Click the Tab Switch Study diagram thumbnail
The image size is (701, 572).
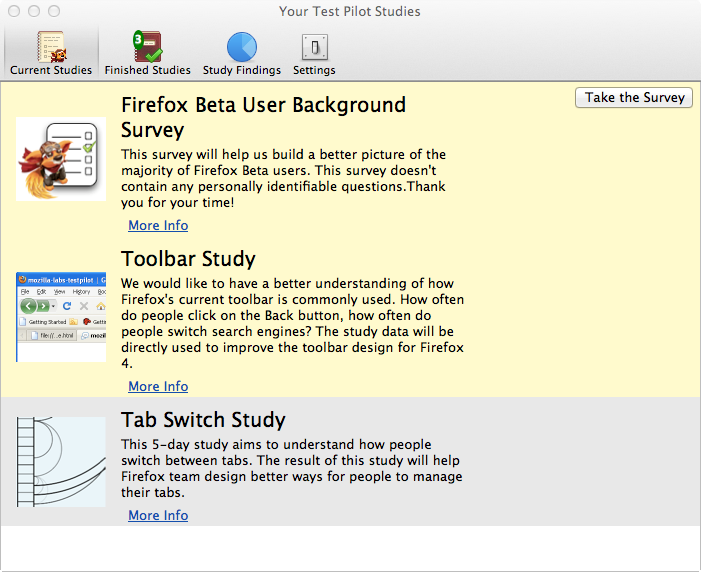pyautogui.click(x=61, y=462)
